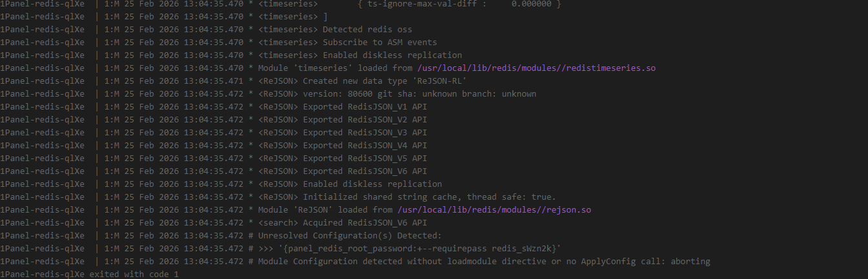Click the 'Created new data type ReJSON-RL' line

coord(384,81)
